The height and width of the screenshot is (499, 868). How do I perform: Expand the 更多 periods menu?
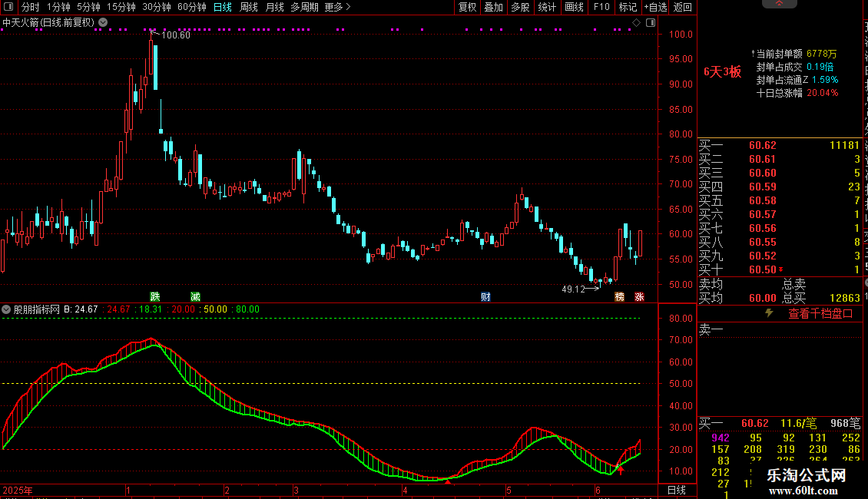(x=337, y=7)
